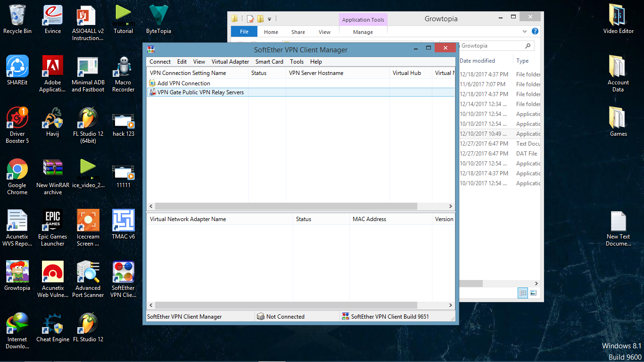Launch Evince from the desktop
This screenshot has width=644, height=362.
coord(53,19)
